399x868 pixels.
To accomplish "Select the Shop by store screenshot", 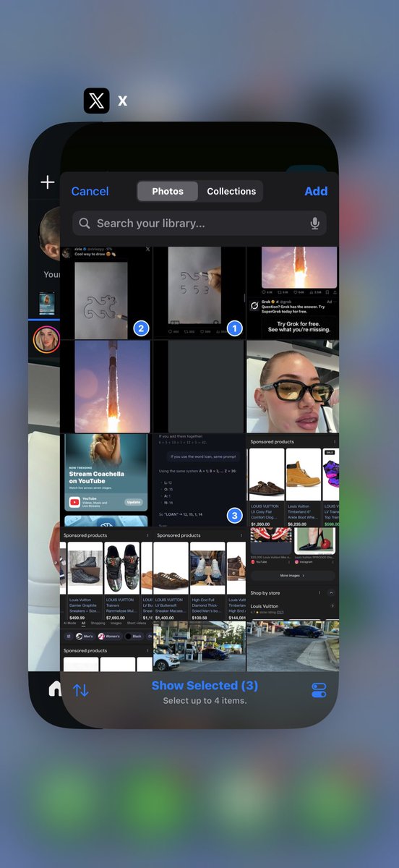I will tap(293, 573).
